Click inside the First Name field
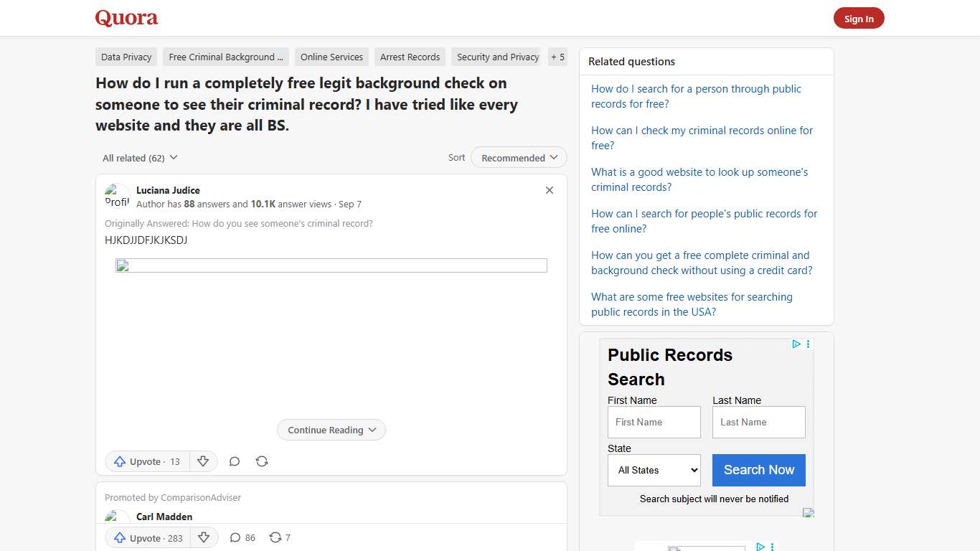 (654, 422)
